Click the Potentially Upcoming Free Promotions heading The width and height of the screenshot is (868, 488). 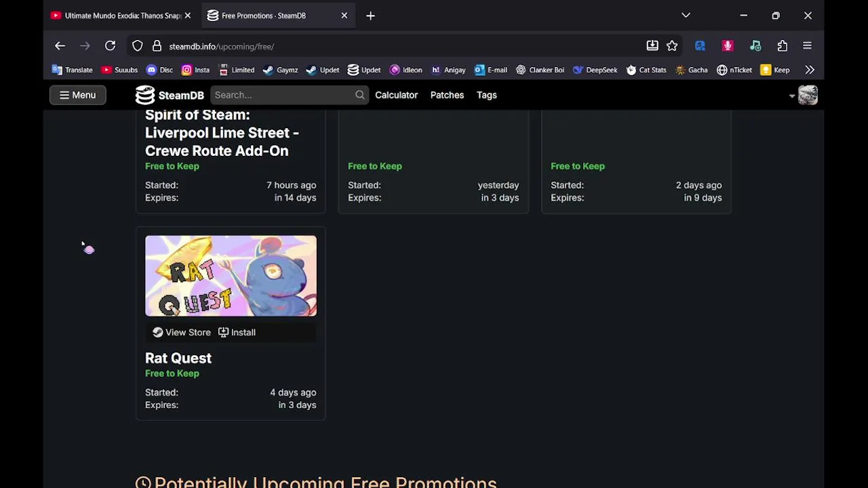point(316,481)
